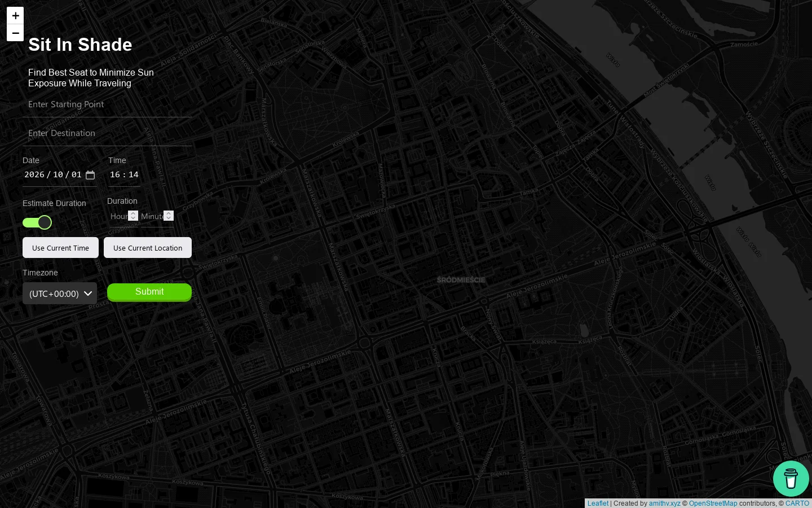Open the OpenStreetMap attribution link
Screen dimensions: 812x508
tap(713, 503)
